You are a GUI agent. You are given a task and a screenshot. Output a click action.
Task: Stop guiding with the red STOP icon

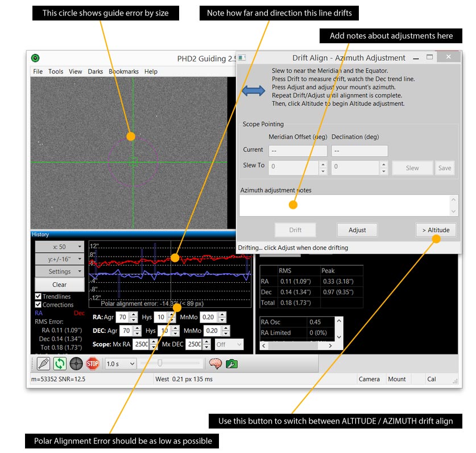click(x=93, y=364)
